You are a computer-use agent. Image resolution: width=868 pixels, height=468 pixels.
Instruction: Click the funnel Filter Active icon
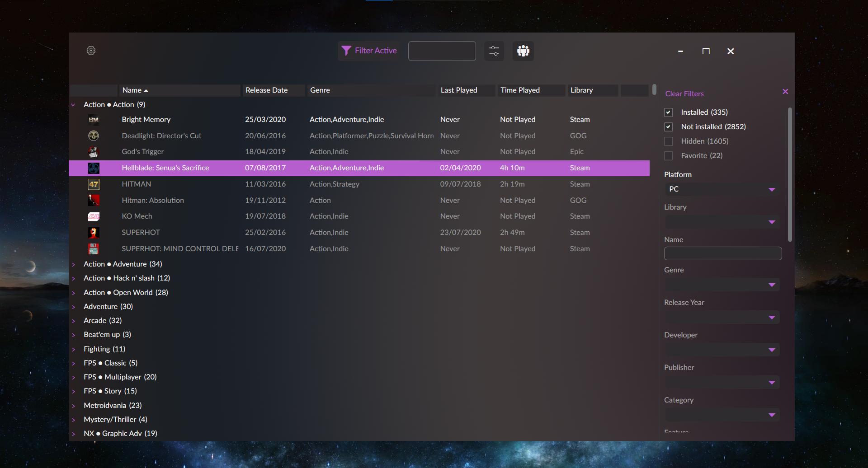coord(346,51)
